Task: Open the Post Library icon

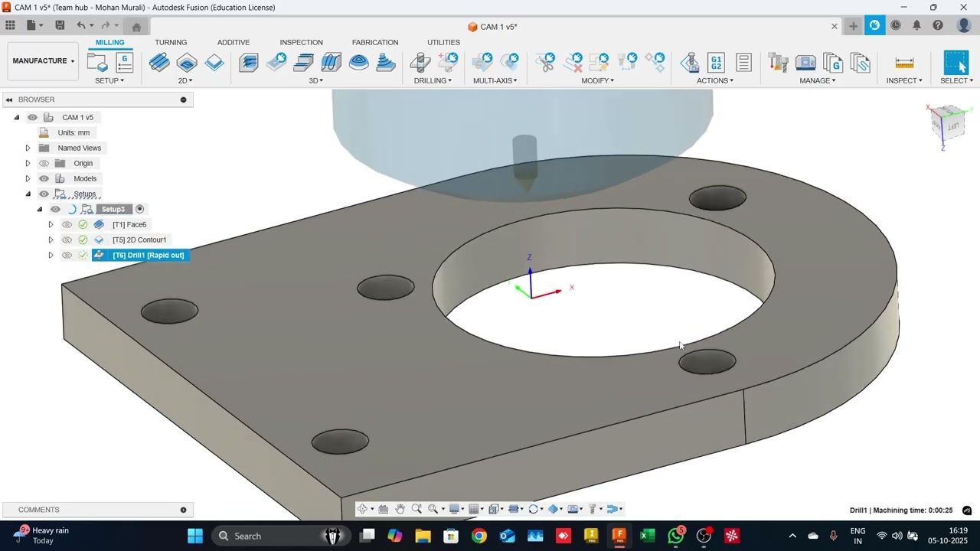Action: pos(833,63)
